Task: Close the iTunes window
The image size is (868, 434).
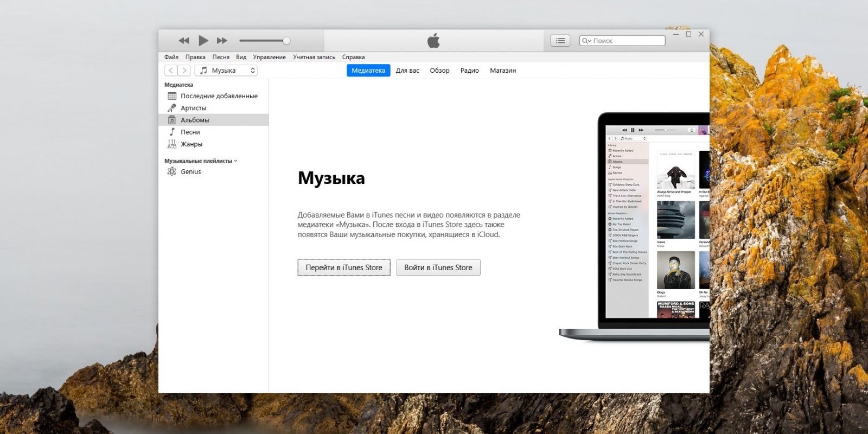Action: point(701,34)
